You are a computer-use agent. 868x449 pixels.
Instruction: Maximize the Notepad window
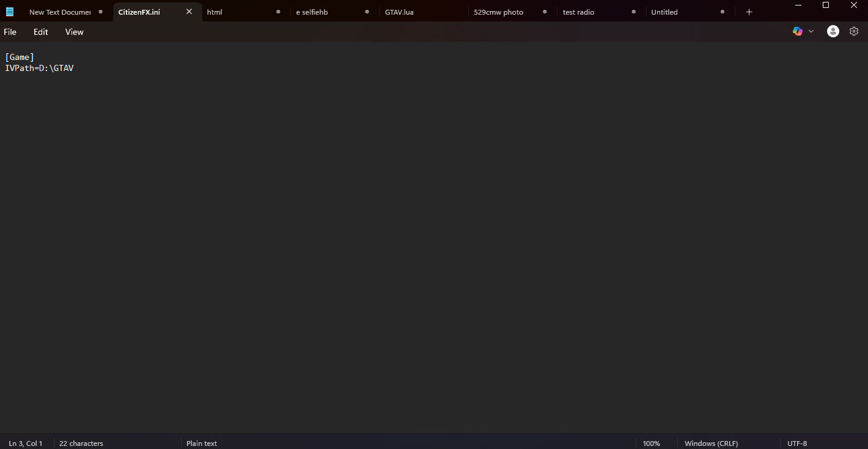point(826,5)
